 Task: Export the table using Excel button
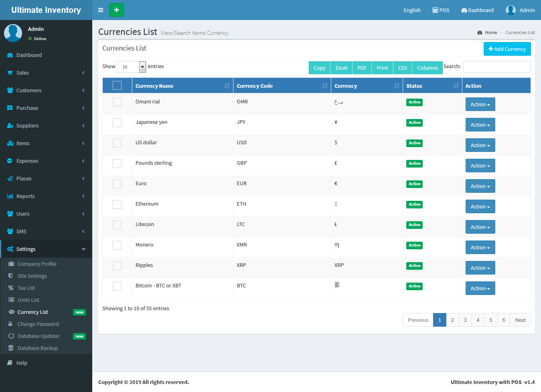tap(341, 68)
